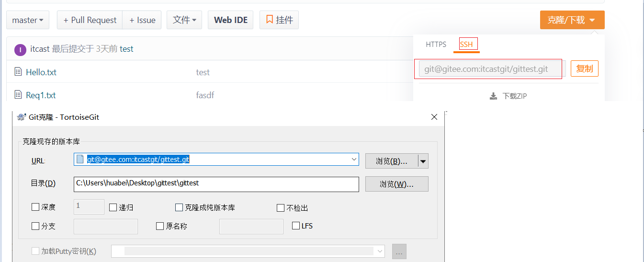Open Web IDE
The image size is (644, 262).
coord(231,20)
